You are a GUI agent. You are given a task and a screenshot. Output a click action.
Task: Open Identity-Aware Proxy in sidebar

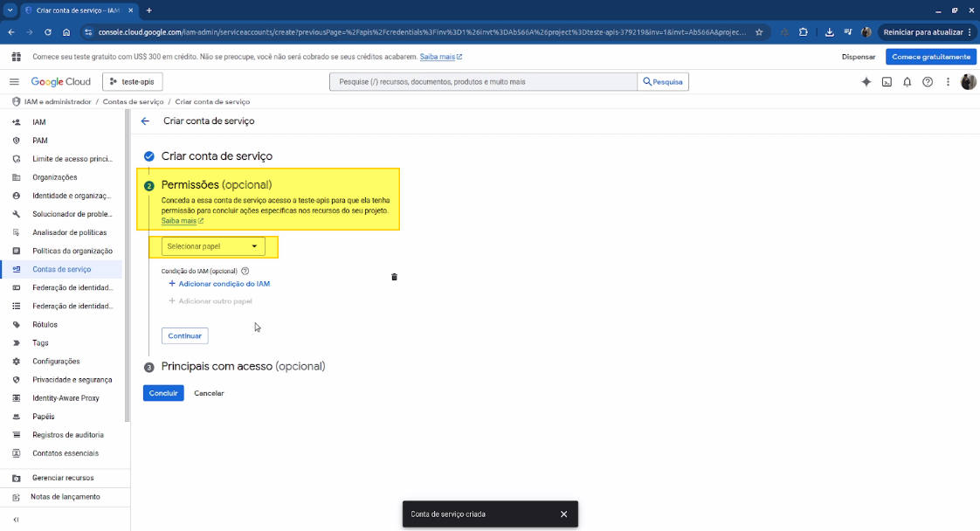(66, 398)
